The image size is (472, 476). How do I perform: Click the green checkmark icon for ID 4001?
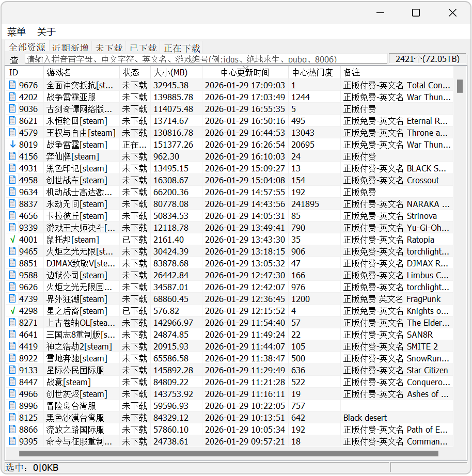12,240
